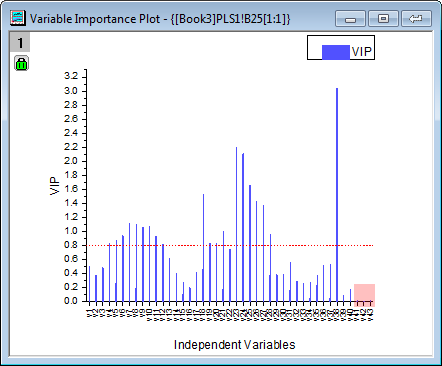The width and height of the screenshot is (442, 366).
Task: Click the 1.0 y-axis tick label
Action: pos(71,231)
